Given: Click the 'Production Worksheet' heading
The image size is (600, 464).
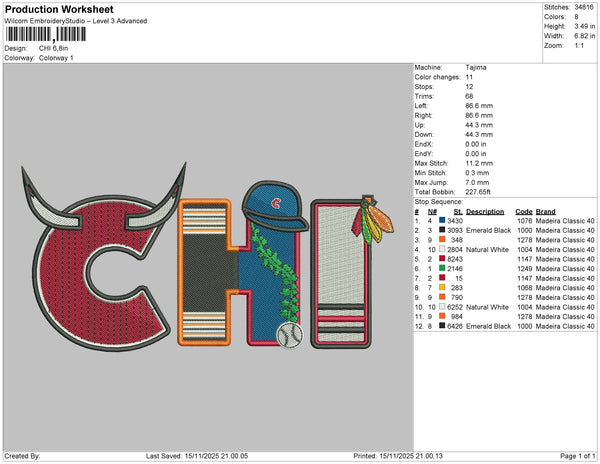Looking at the screenshot, I should pyautogui.click(x=59, y=9).
